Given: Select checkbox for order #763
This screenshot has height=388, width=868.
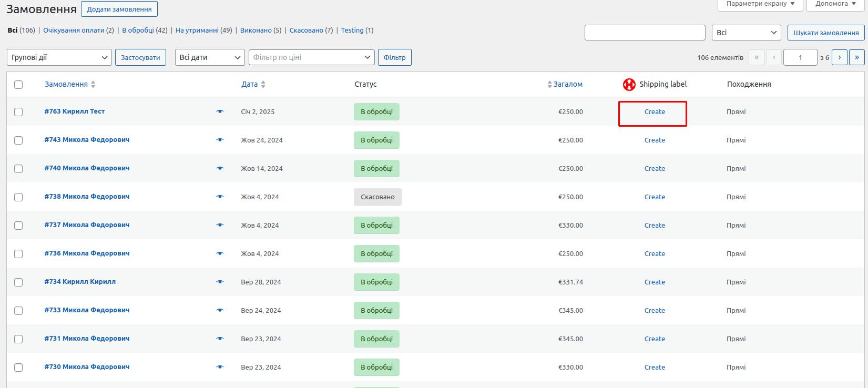Looking at the screenshot, I should click(x=18, y=112).
